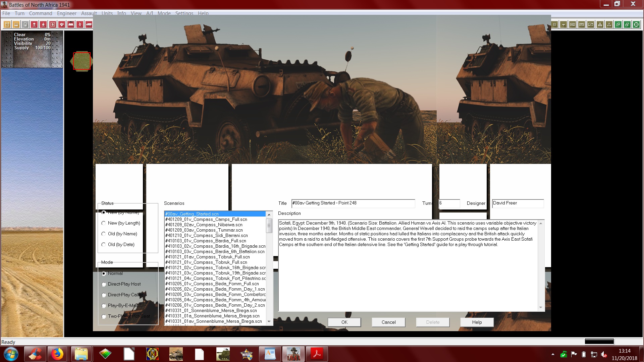The image size is (644, 362).
Task: Show hidden system tray icons arrow
Action: coord(553,354)
